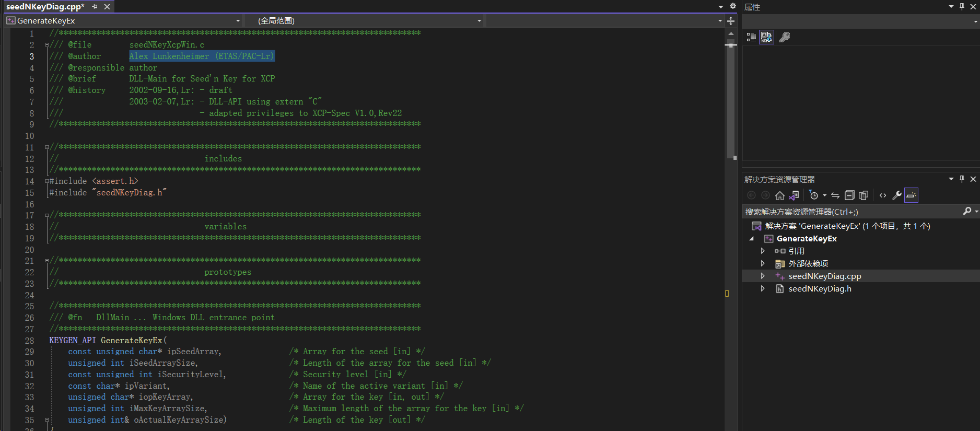Toggle pin on seedNKeyDiag.cpp tab
Image resolution: width=980 pixels, height=431 pixels.
[x=95, y=7]
